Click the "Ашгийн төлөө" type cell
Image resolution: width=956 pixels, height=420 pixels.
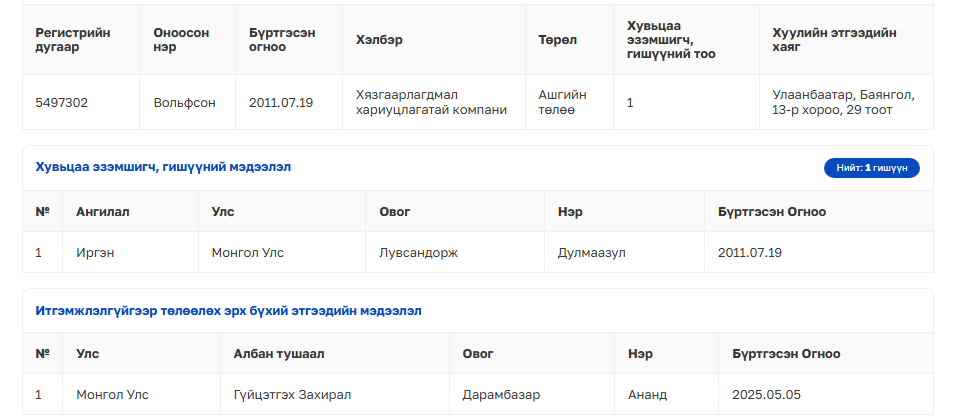coord(562,102)
